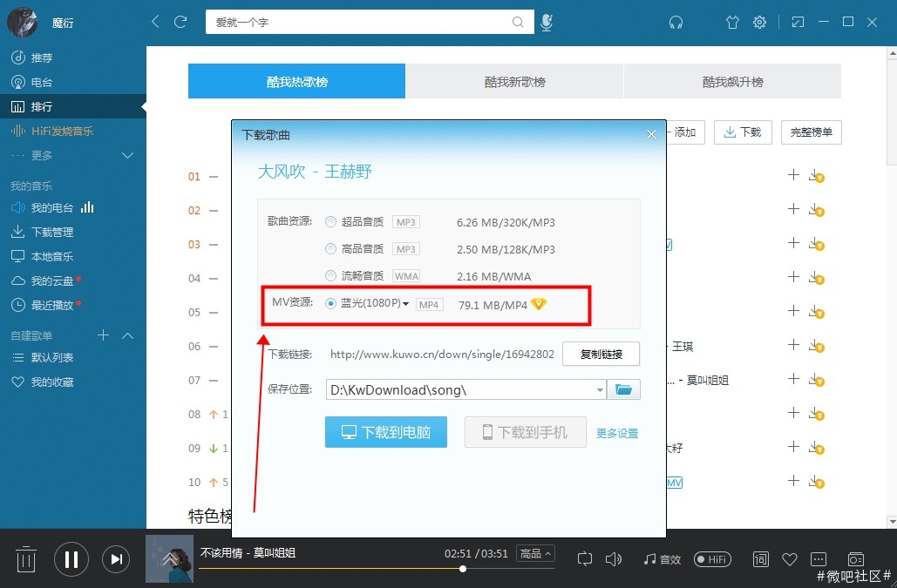This screenshot has height=588, width=897.
Task: Skip to the next track
Action: (x=116, y=559)
